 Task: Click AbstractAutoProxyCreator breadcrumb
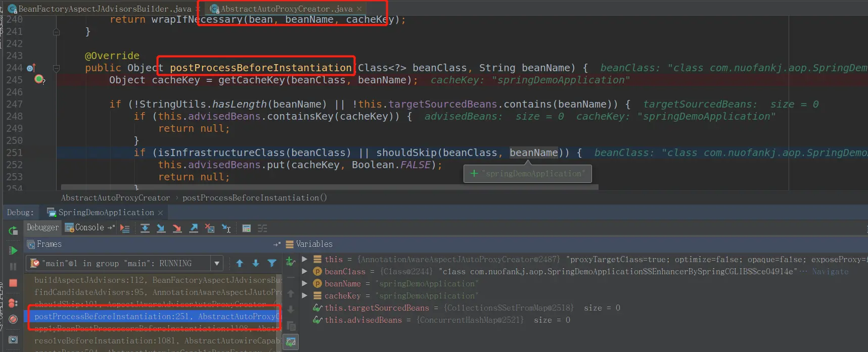click(115, 198)
